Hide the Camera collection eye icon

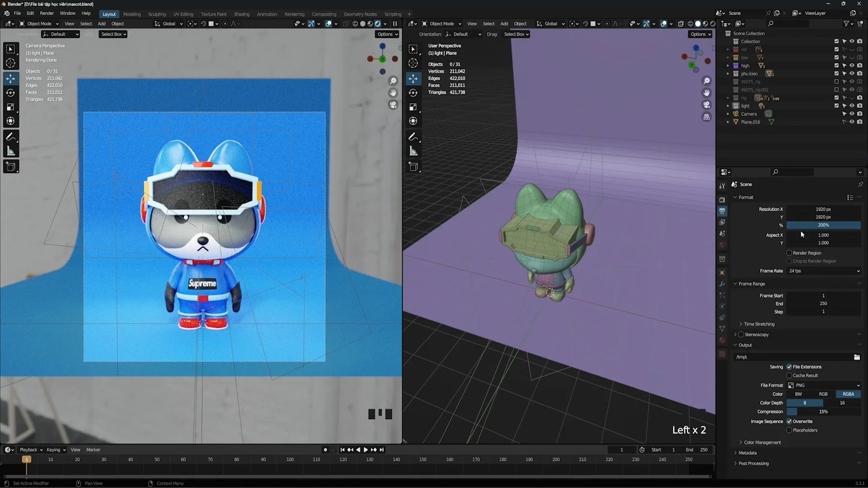[852, 114]
